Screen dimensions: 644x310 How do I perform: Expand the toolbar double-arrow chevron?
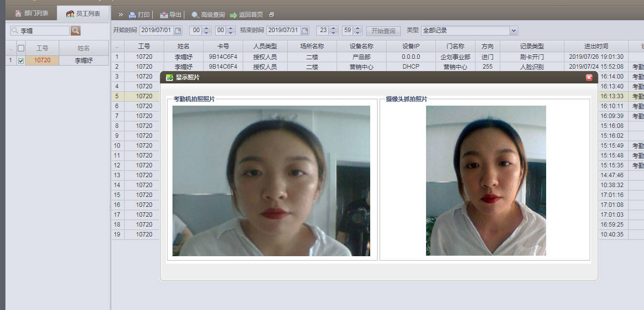click(121, 14)
